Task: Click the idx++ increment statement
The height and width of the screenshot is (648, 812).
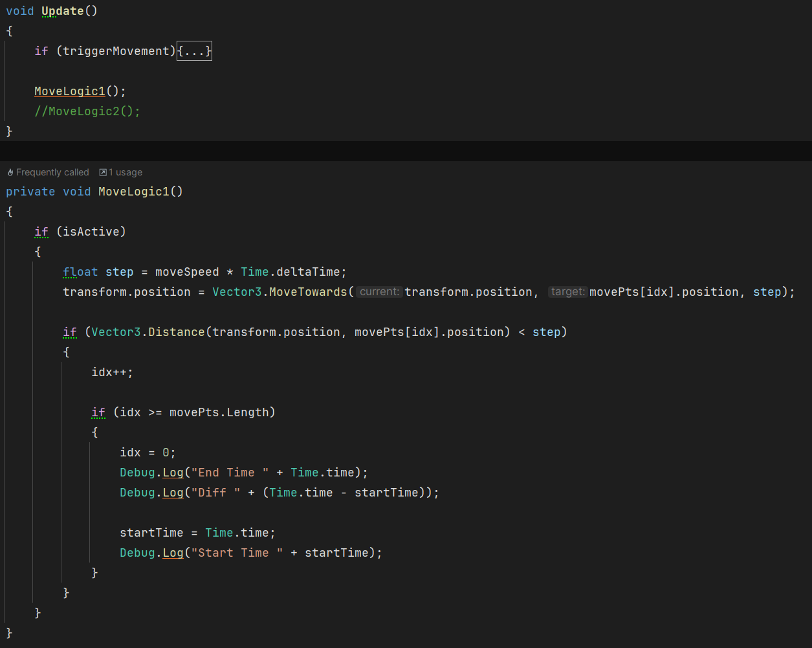Action: pyautogui.click(x=109, y=372)
